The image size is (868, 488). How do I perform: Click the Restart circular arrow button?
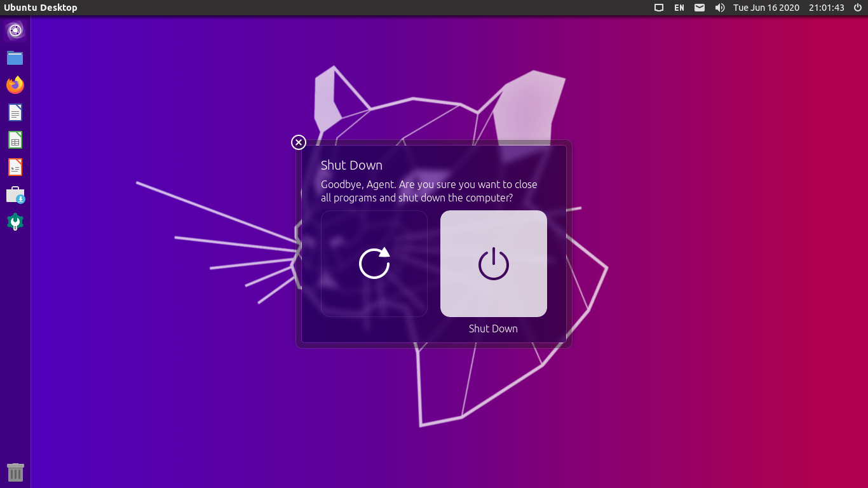tap(374, 264)
